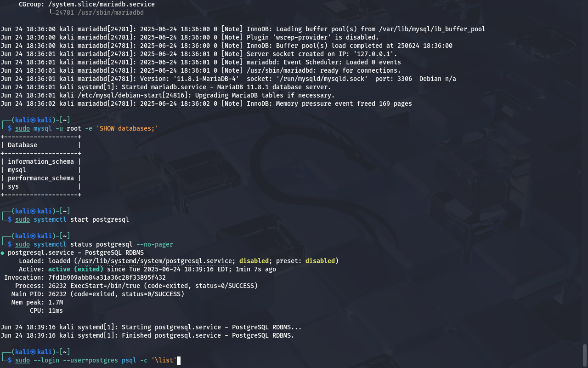Viewport: 588px width, 368px height.
Task: Click the 'Event Scheduler: Loaded 0 events' line
Action: click(x=201, y=62)
